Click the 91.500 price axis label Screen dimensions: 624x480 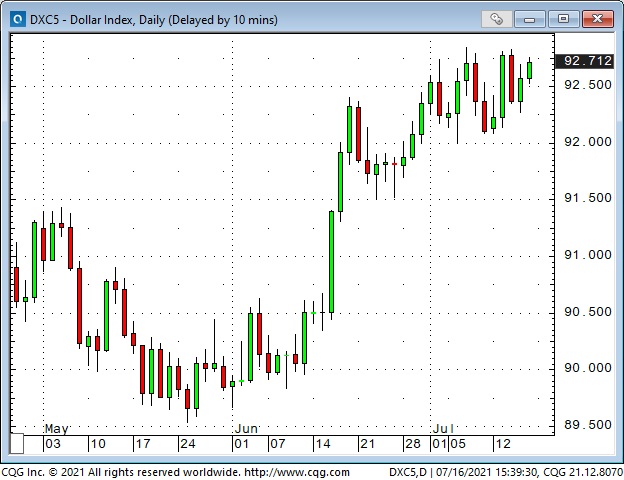588,198
